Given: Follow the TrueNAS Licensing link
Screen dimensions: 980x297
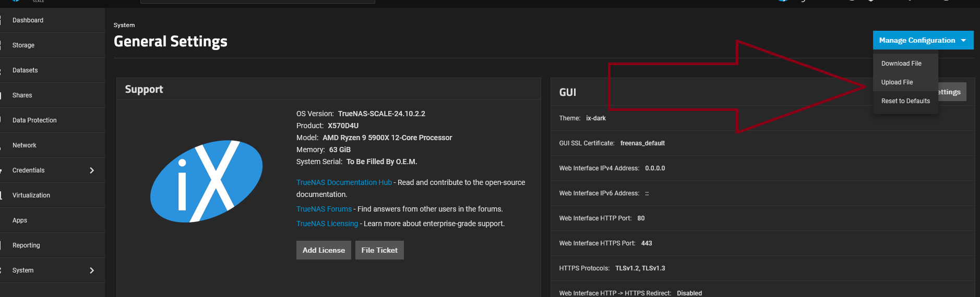Looking at the screenshot, I should click(327, 224).
